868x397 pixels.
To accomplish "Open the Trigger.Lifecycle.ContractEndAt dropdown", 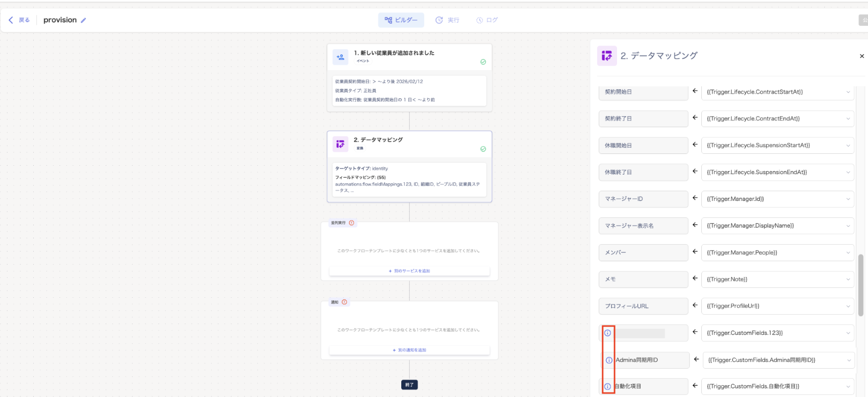I will point(777,119).
